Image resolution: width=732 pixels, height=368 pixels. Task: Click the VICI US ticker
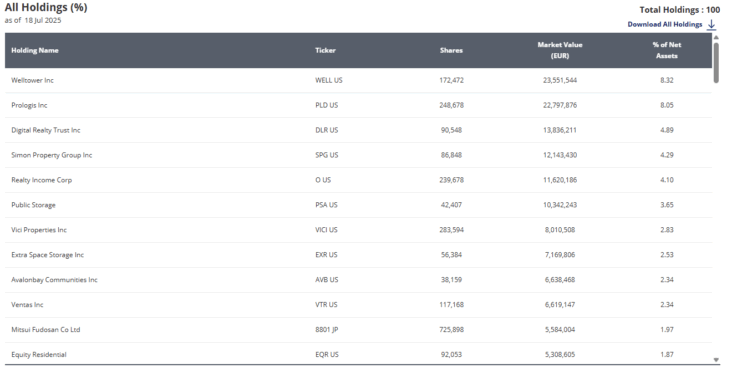(x=326, y=230)
